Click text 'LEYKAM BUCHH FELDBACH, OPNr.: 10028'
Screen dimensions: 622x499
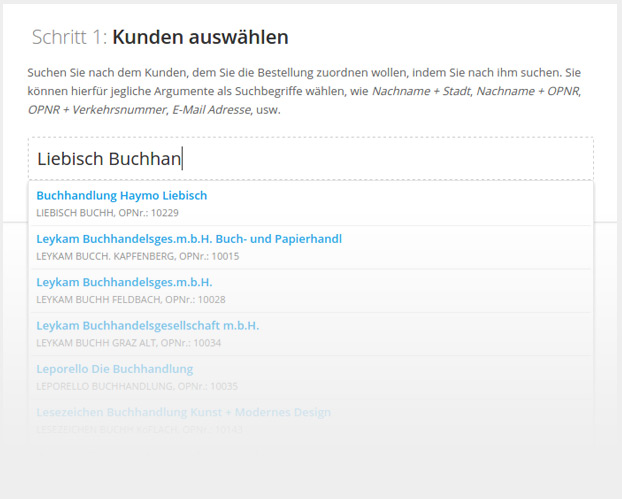[131, 299]
